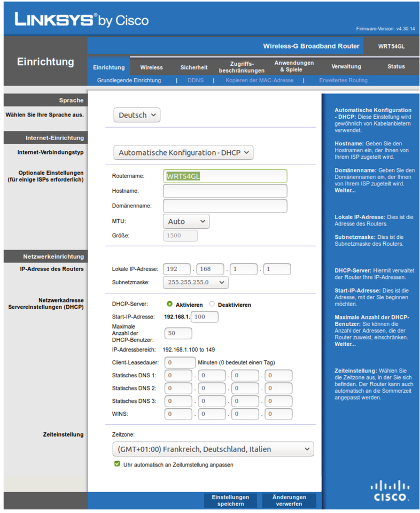Click the Cisco logo in bottom corner
Viewport: 420px width, 513px height.
pyautogui.click(x=390, y=491)
